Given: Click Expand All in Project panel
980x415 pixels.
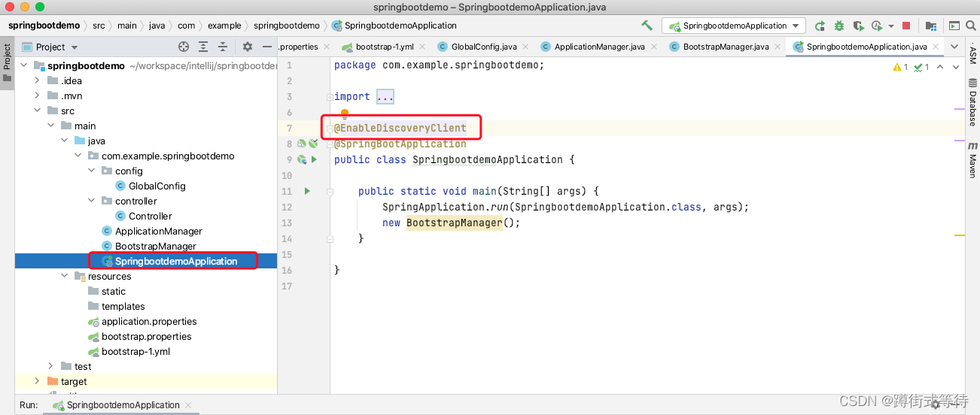Looking at the screenshot, I should pyautogui.click(x=203, y=47).
